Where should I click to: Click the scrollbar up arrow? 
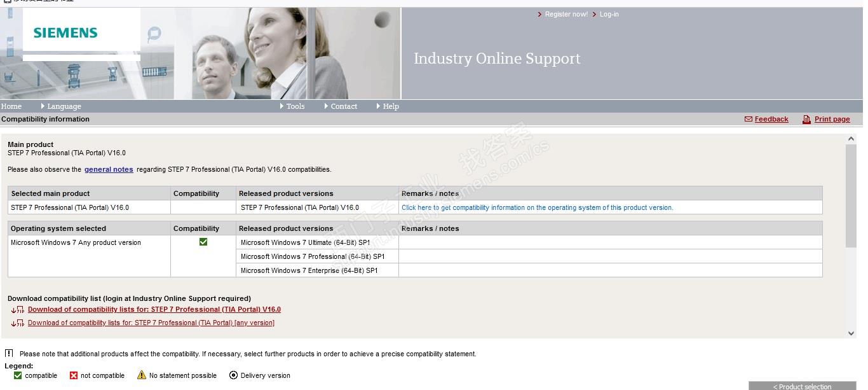click(851, 139)
